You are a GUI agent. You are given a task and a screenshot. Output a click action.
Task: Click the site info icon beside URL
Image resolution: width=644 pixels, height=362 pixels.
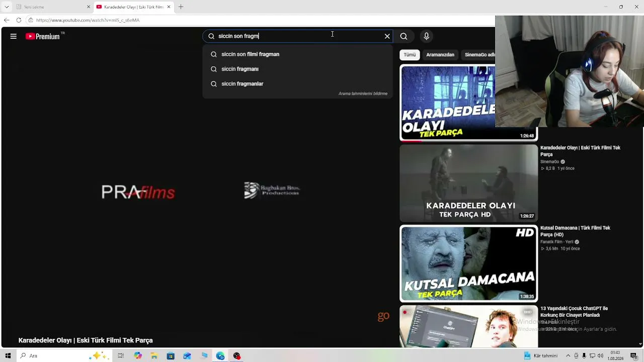click(31, 20)
